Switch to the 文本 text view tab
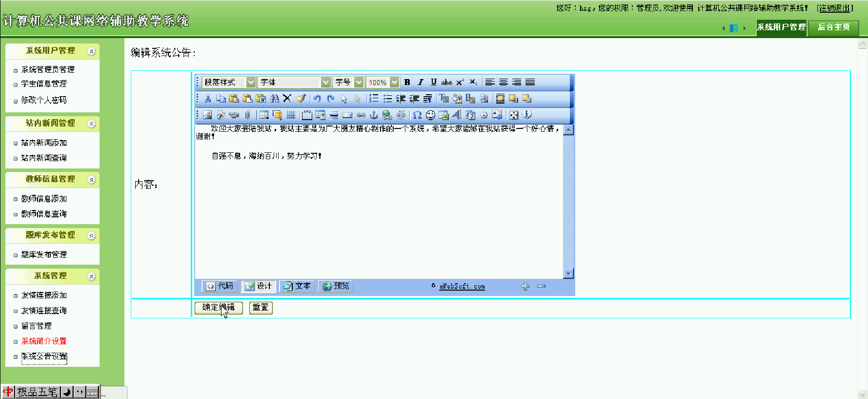 coord(297,286)
